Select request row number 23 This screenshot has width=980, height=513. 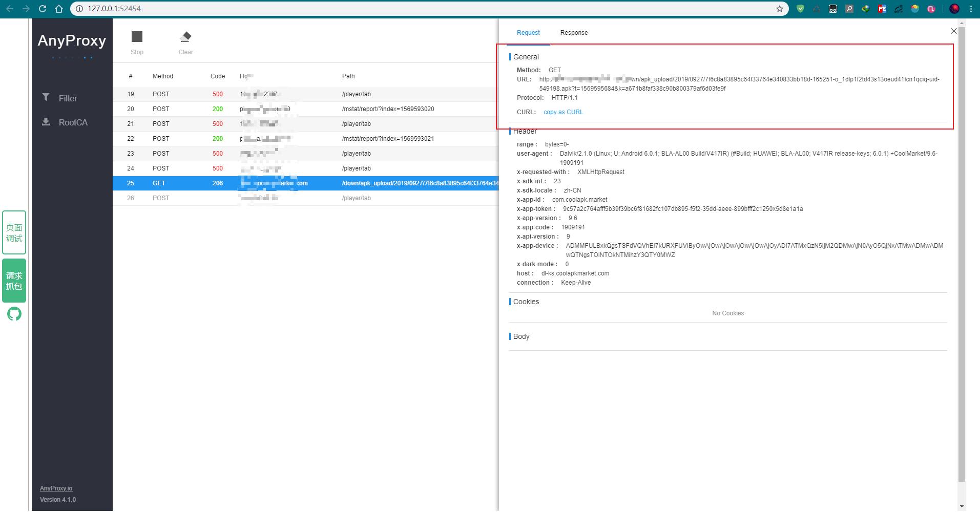tap(305, 154)
